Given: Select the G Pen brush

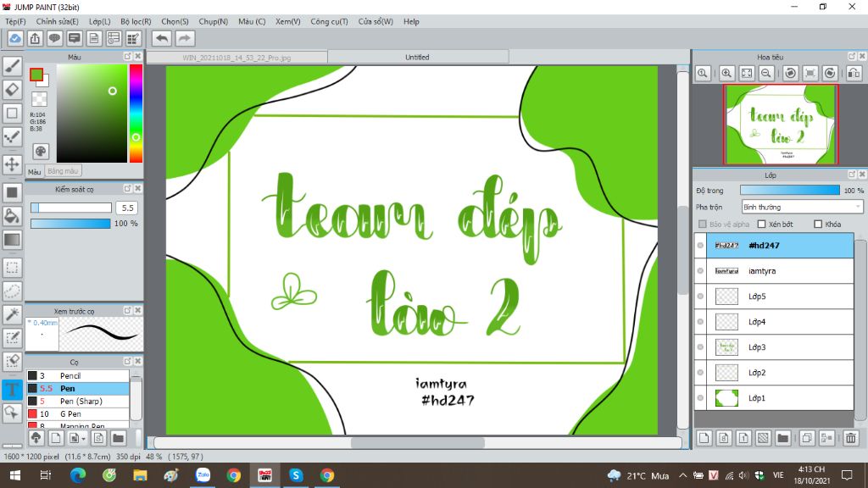Looking at the screenshot, I should click(78, 413).
